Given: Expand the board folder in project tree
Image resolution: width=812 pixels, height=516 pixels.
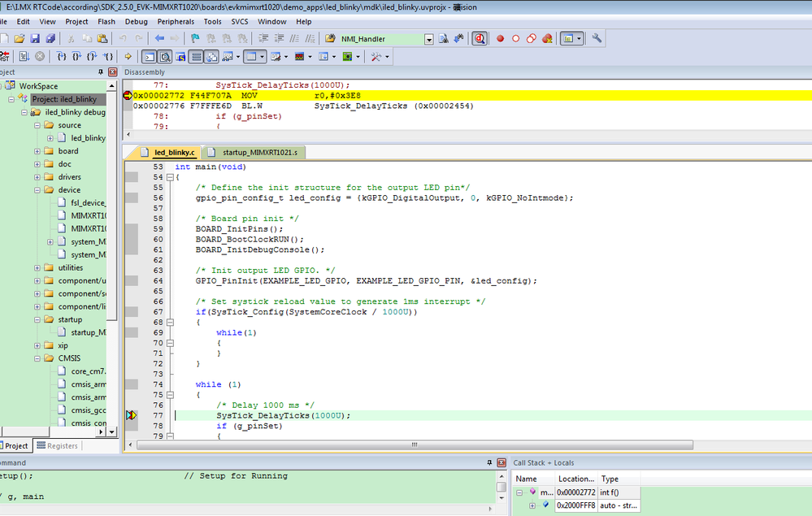Looking at the screenshot, I should (x=38, y=151).
